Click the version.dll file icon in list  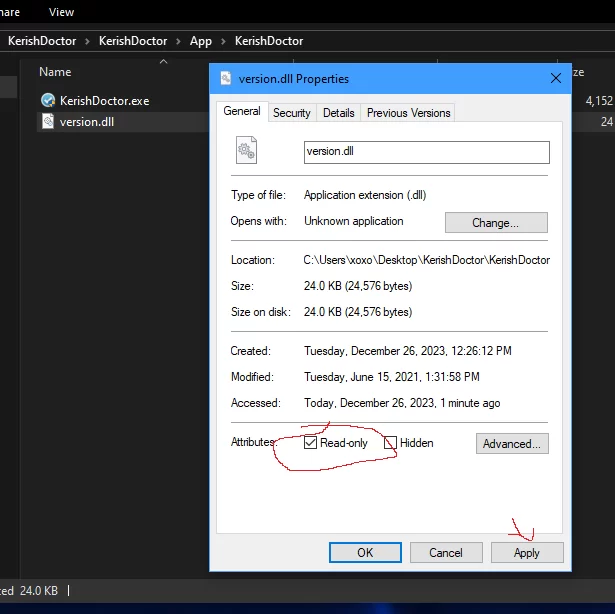(x=48, y=122)
